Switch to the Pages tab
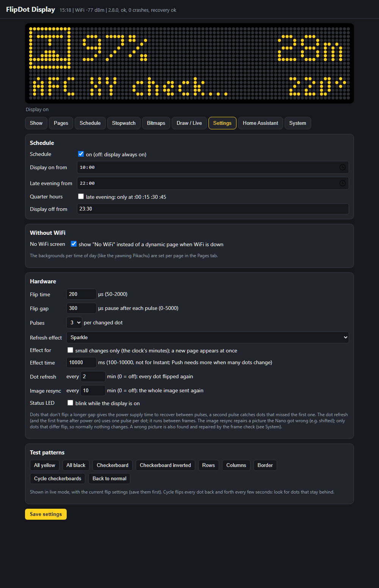The image size is (379, 588). click(61, 123)
